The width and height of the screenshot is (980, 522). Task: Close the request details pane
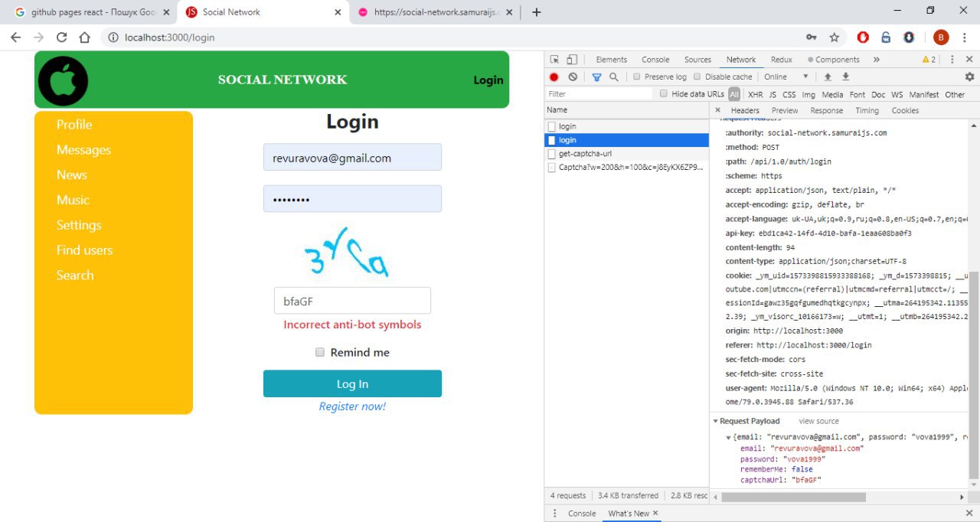coord(717,110)
